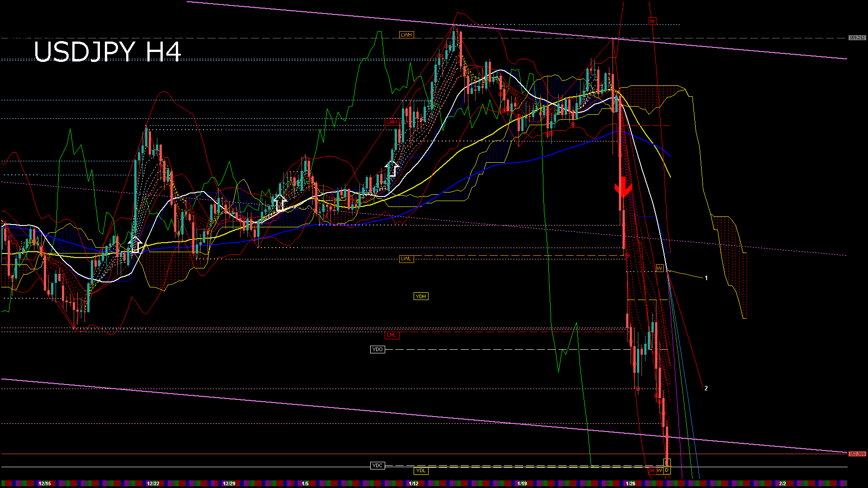This screenshot has width=868, height=488.
Task: Click the white YDO label box
Action: click(x=377, y=349)
